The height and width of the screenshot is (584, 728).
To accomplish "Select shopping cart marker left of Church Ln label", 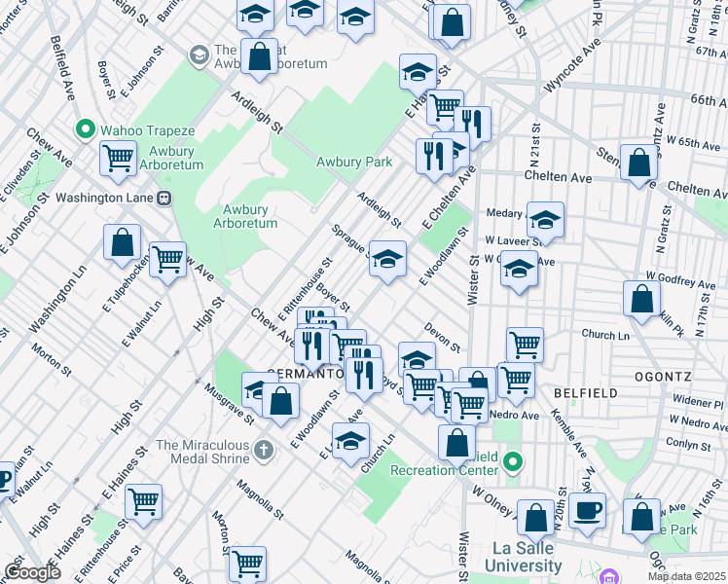I will tap(526, 345).
